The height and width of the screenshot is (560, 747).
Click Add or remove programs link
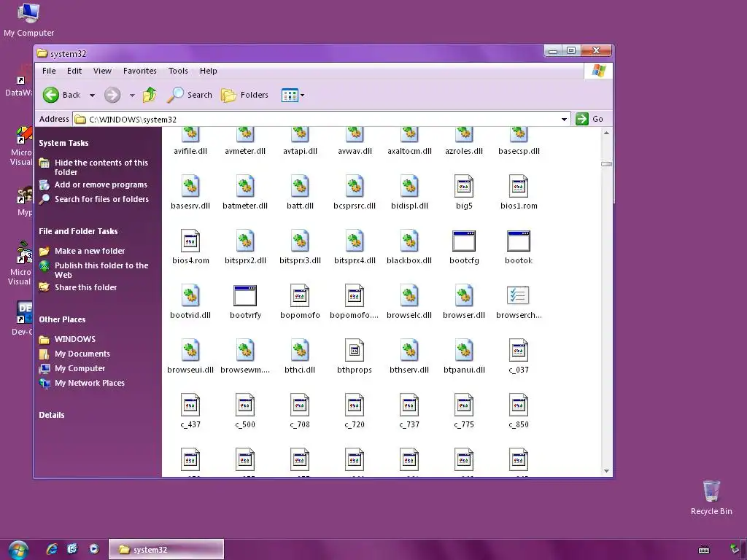(93, 184)
